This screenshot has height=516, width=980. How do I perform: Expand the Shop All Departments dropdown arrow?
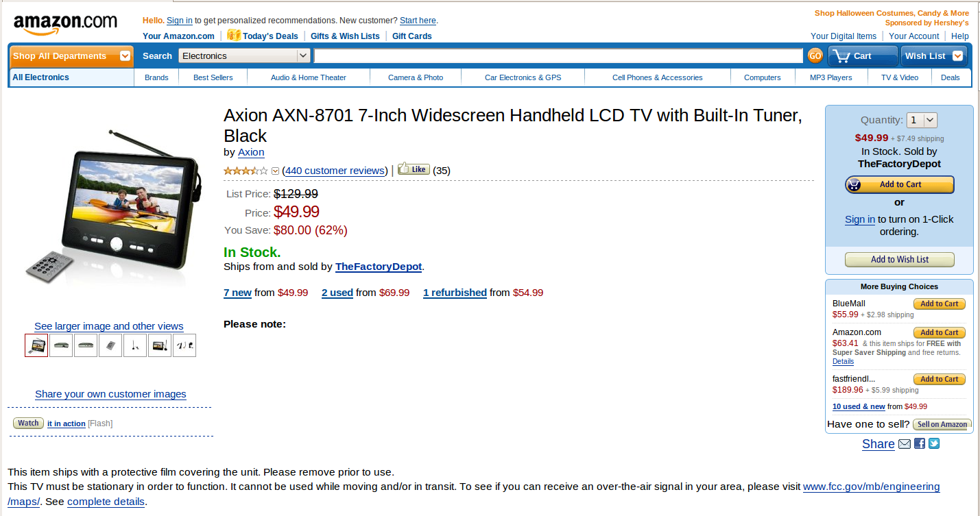tap(125, 56)
